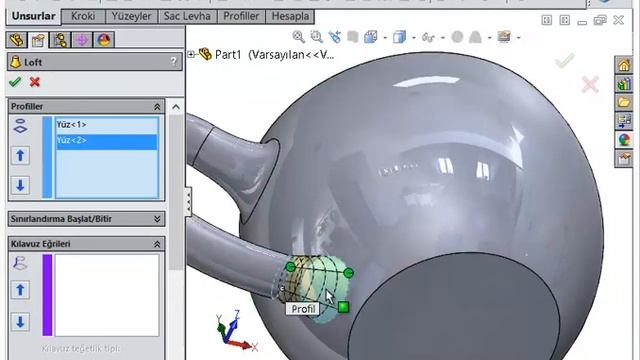Tile windows with right arrangement icon
640x360 pixels.
tap(565, 20)
